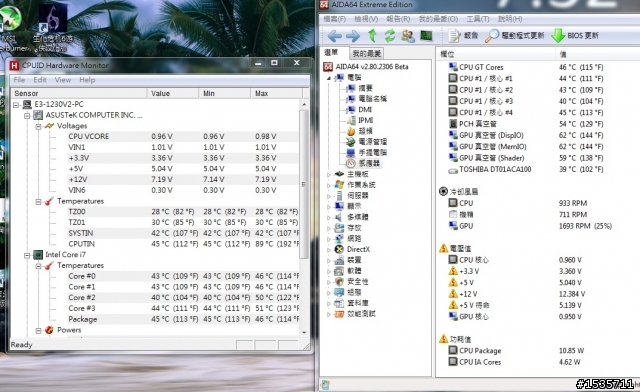
Task: Open the 報告(R) menu in AIDA64
Action: pos(398,19)
